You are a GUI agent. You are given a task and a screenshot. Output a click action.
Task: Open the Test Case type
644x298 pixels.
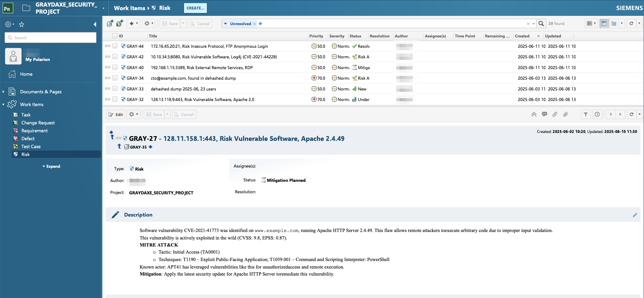pos(31,147)
